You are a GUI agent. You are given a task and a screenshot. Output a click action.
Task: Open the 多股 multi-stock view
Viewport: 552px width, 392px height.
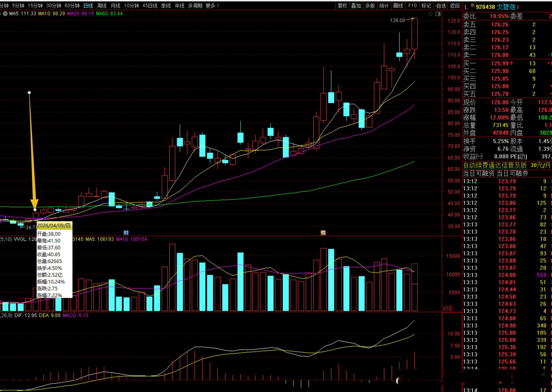tap(370, 6)
